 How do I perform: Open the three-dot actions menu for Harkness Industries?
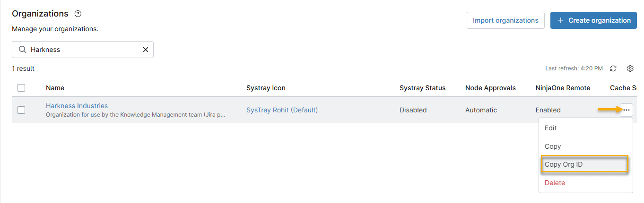pyautogui.click(x=627, y=110)
